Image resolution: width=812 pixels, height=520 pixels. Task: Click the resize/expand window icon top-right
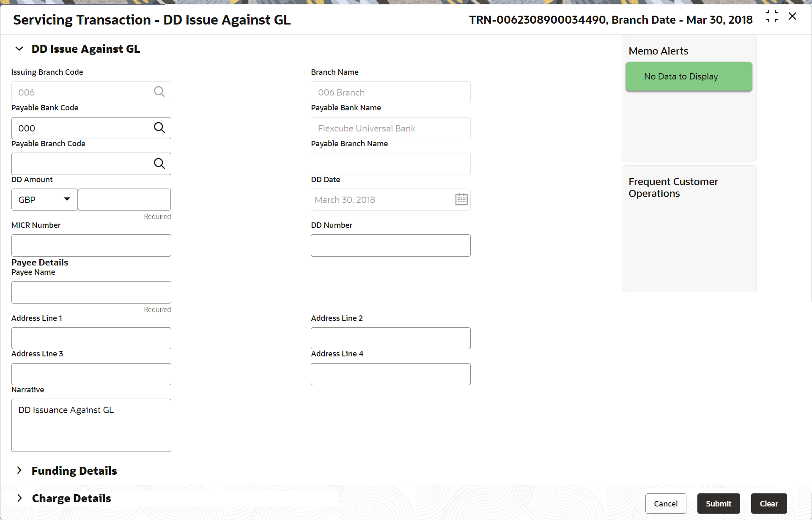772,16
